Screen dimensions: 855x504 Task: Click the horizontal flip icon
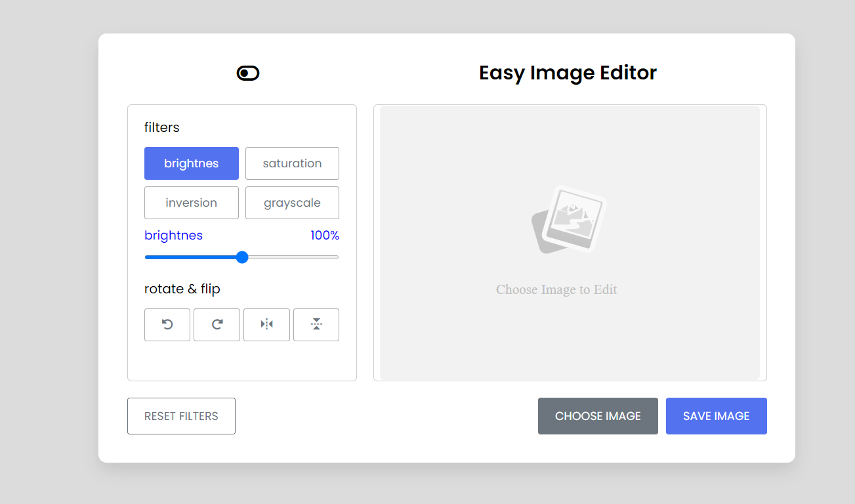point(266,324)
